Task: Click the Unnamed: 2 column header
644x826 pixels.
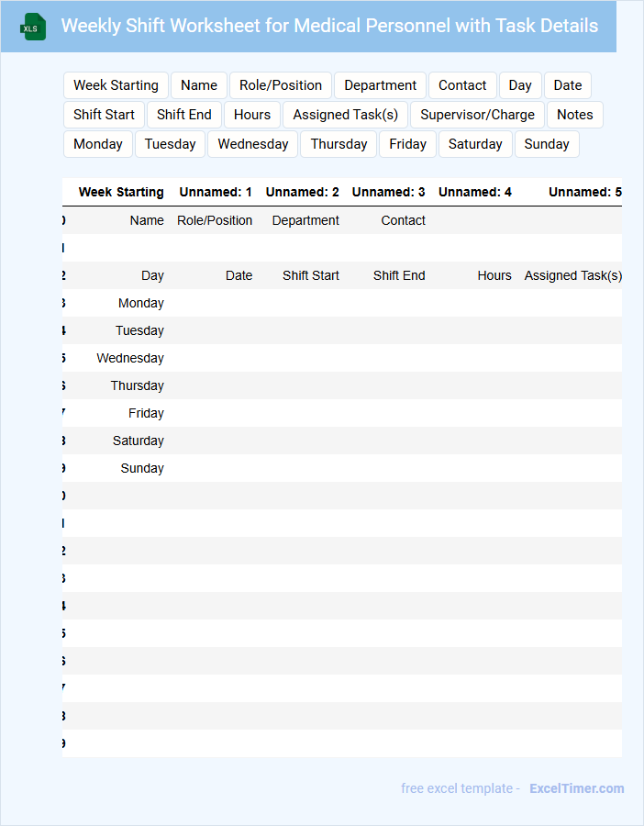Action: [302, 193]
